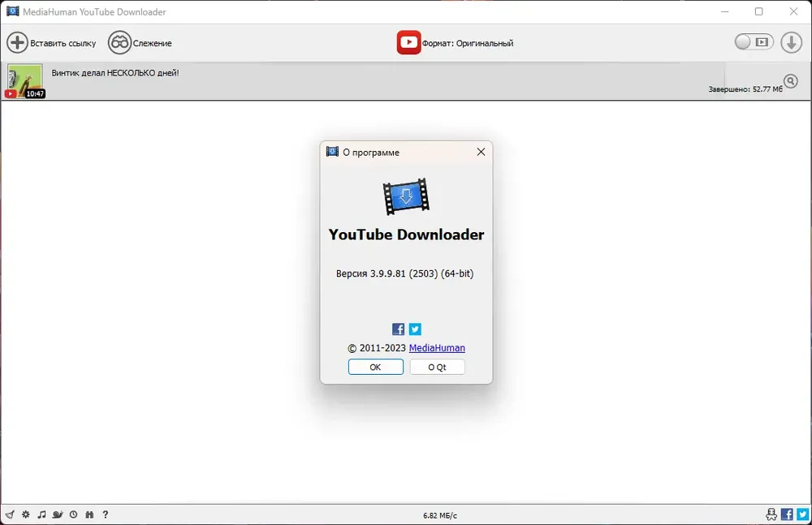Open settings via the gear icon
This screenshot has width=812, height=525.
click(x=26, y=514)
